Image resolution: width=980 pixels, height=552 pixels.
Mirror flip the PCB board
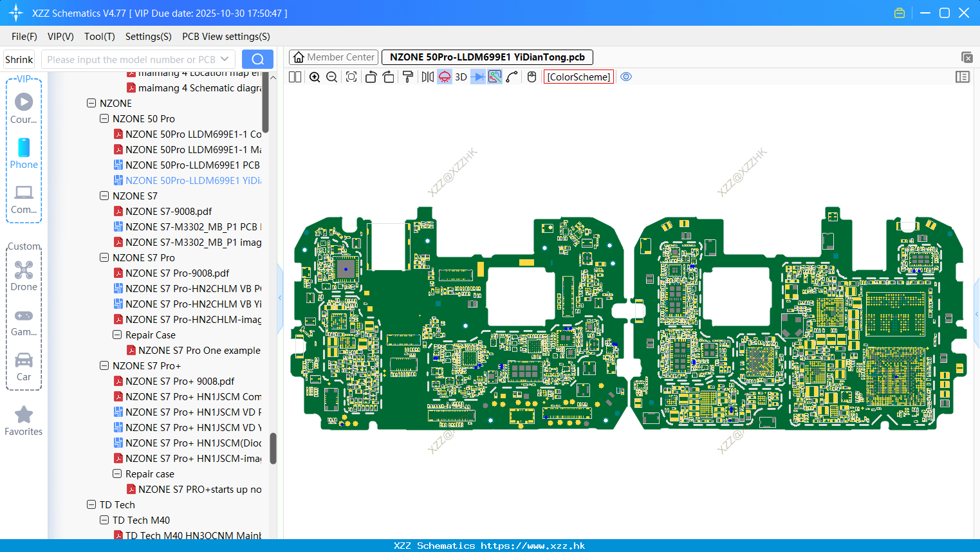[427, 77]
